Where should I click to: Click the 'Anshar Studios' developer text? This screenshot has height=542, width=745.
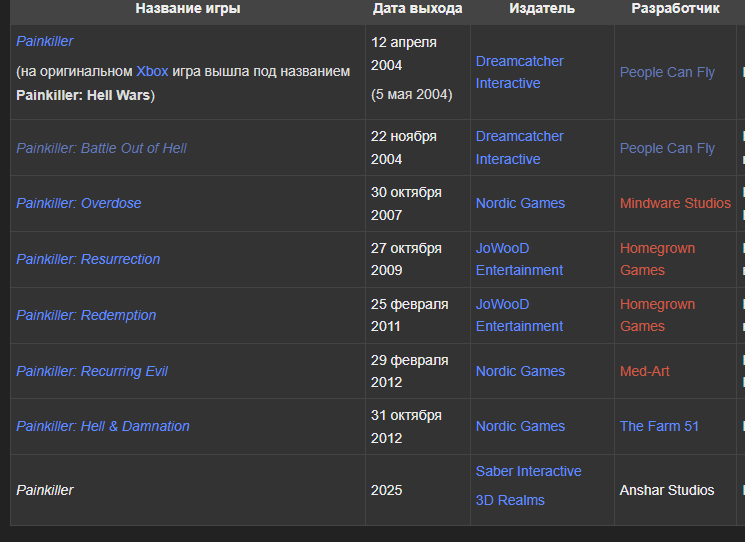[x=667, y=490]
